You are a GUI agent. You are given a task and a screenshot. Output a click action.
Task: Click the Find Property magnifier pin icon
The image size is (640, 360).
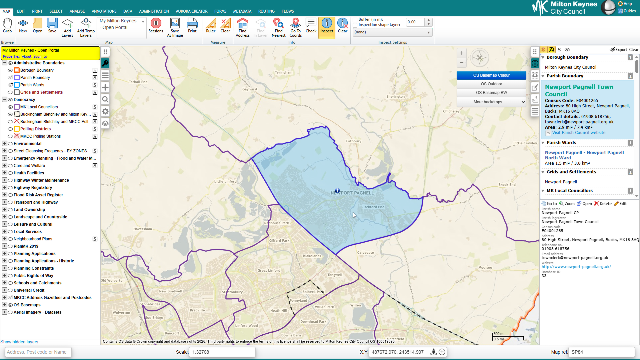[278, 27]
